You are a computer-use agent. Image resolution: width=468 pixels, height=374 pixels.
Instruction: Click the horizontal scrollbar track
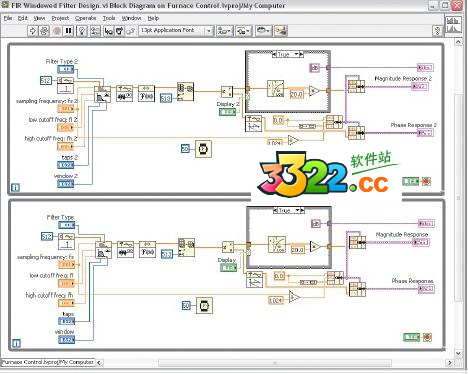pyautogui.click(x=275, y=362)
